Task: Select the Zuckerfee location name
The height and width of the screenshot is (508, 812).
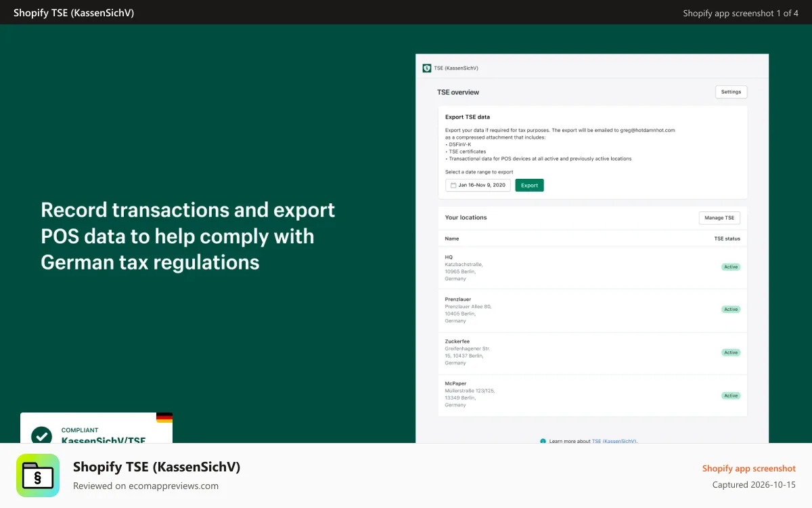Action: pyautogui.click(x=457, y=341)
